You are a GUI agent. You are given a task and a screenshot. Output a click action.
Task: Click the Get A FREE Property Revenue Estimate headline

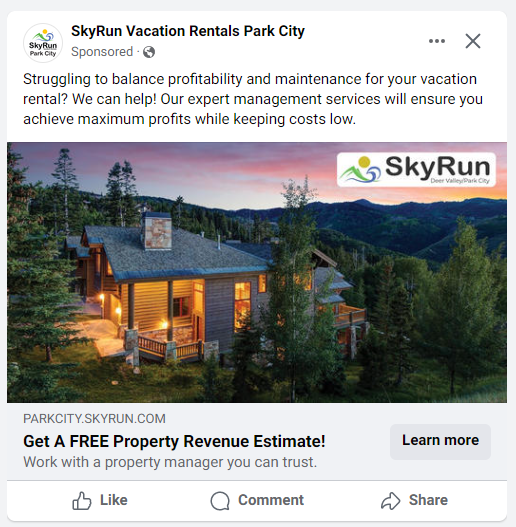tap(174, 441)
